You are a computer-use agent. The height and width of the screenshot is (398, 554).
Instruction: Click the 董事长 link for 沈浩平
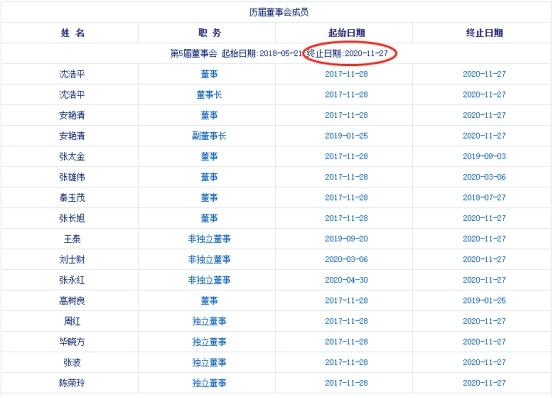(x=209, y=94)
